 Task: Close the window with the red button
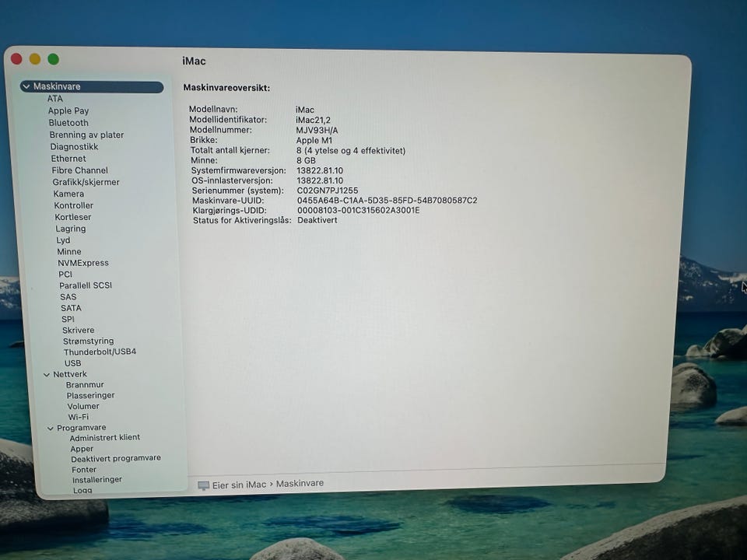pos(16,58)
